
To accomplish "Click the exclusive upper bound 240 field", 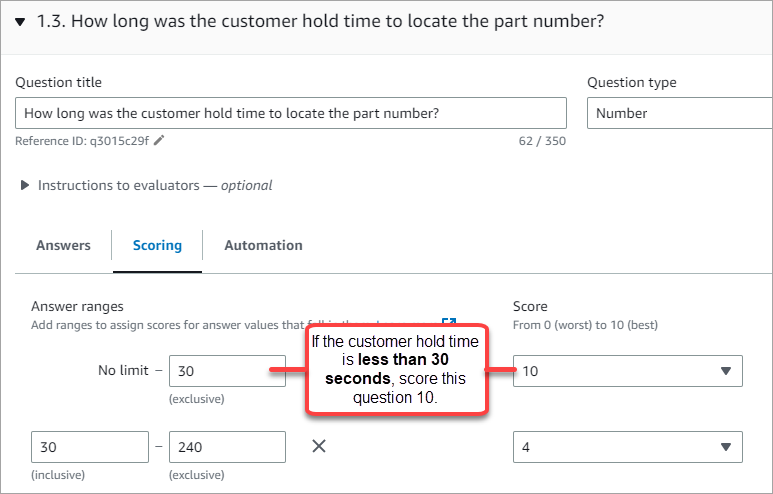I will coord(227,447).
